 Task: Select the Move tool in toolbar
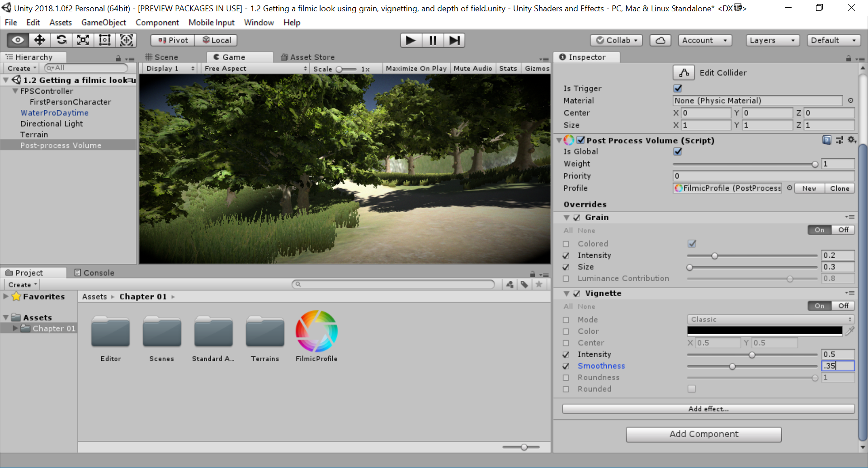point(39,40)
